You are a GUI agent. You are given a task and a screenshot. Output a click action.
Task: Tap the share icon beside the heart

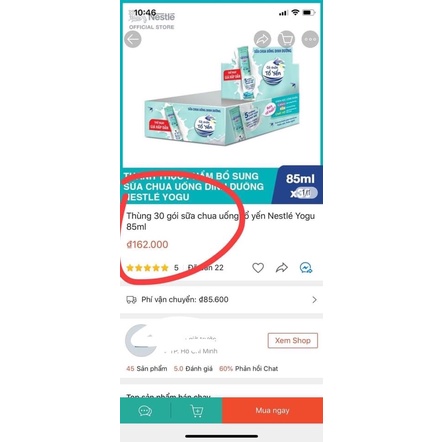click(x=282, y=268)
